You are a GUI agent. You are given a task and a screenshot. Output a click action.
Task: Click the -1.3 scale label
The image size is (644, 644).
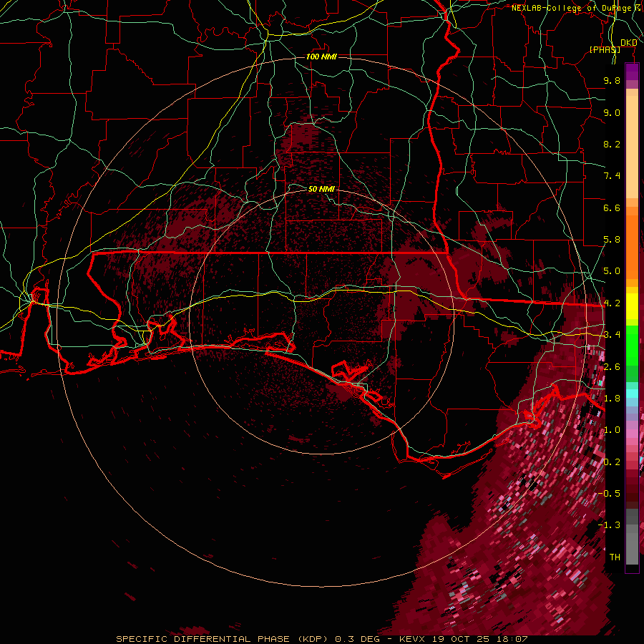[x=609, y=525]
